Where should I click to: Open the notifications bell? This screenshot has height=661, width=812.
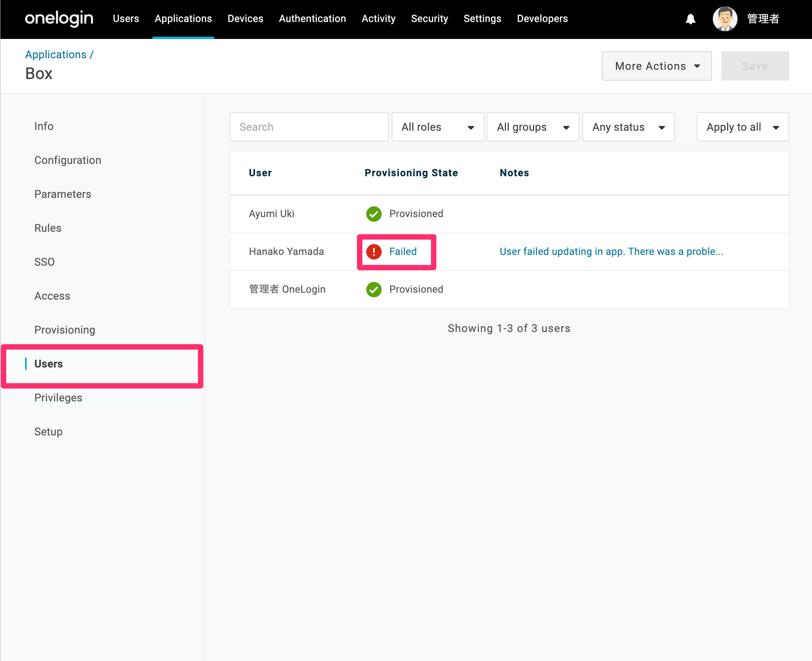690,19
